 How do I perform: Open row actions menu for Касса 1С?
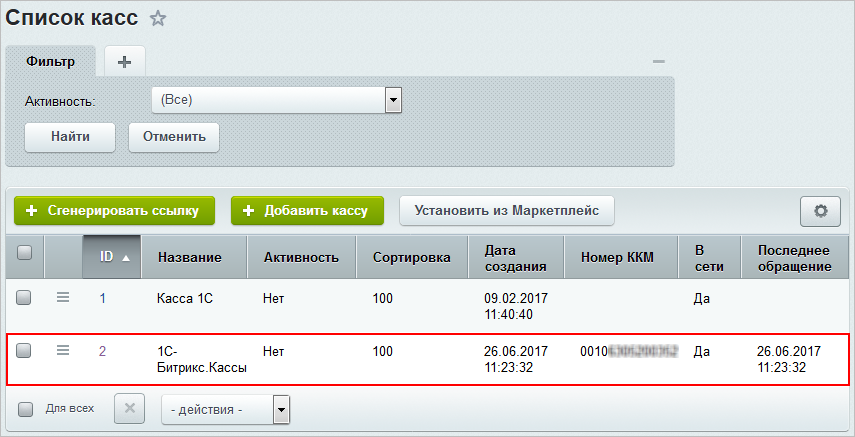62,297
